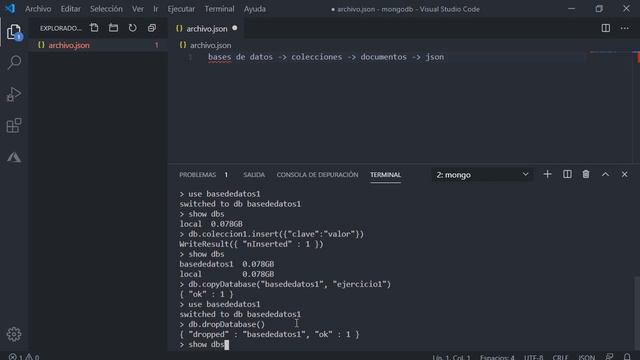Open the Azure view in activity bar

[14, 157]
